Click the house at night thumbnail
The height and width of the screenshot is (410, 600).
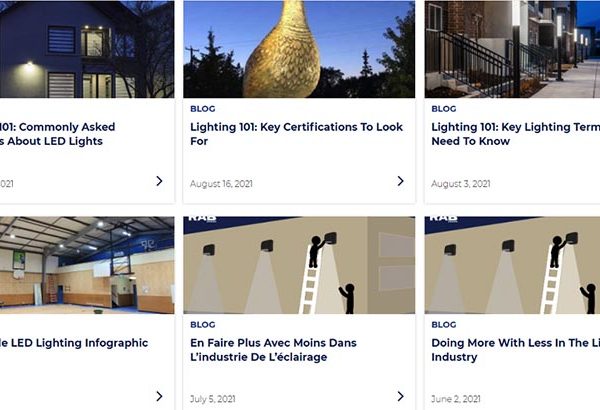[x=87, y=49]
